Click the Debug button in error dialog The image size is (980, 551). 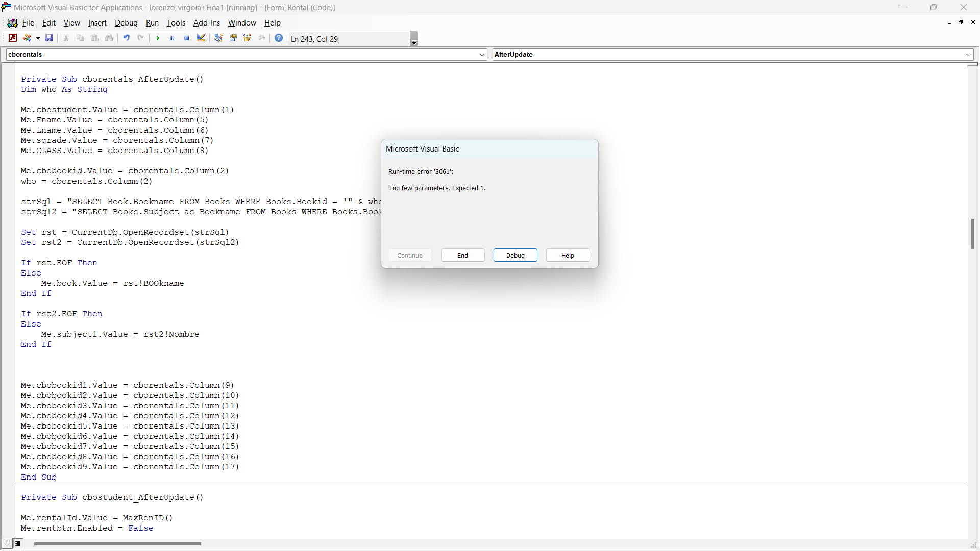tap(515, 256)
